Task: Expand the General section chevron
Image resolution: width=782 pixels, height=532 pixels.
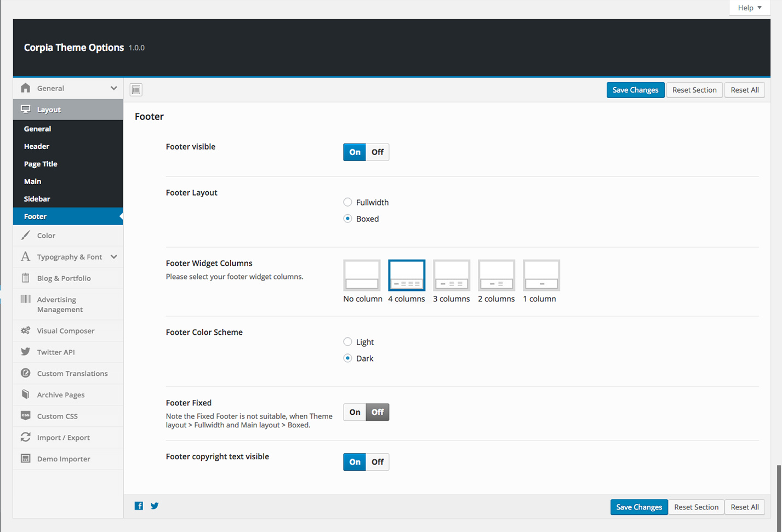Action: pos(113,88)
